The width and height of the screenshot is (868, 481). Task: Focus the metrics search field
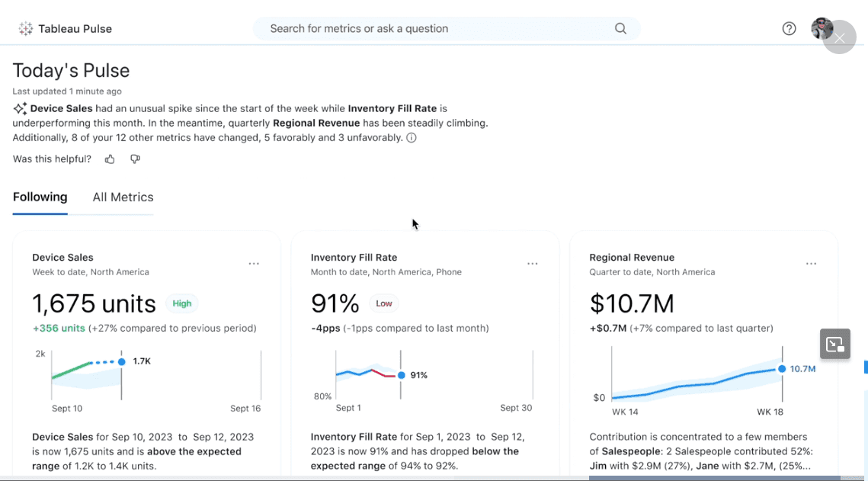(446, 29)
